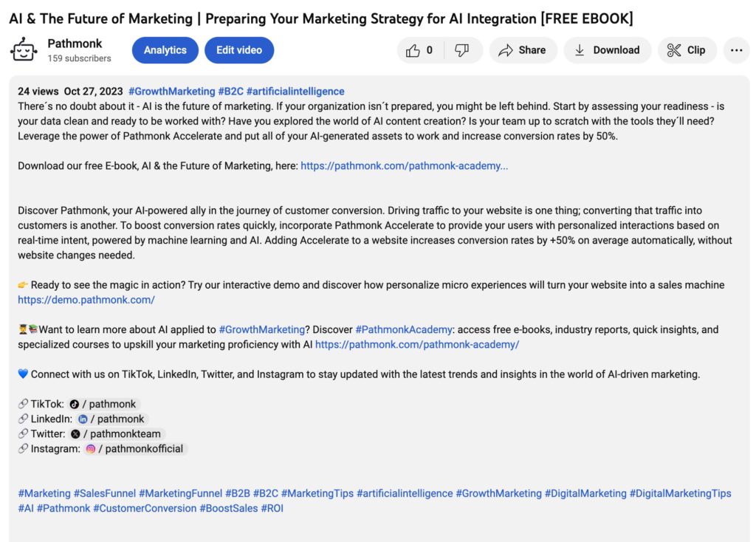This screenshot has width=756, height=542.
Task: Download the video using the Download button
Action: point(607,50)
